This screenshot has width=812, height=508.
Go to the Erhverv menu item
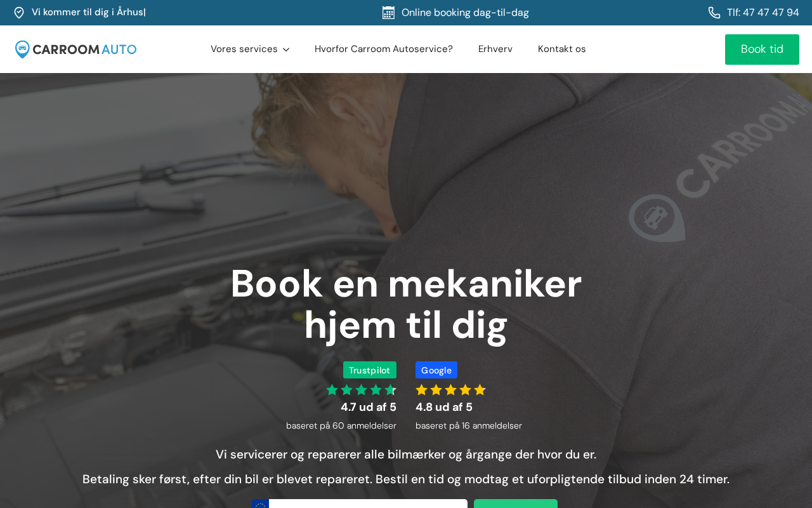click(x=495, y=49)
